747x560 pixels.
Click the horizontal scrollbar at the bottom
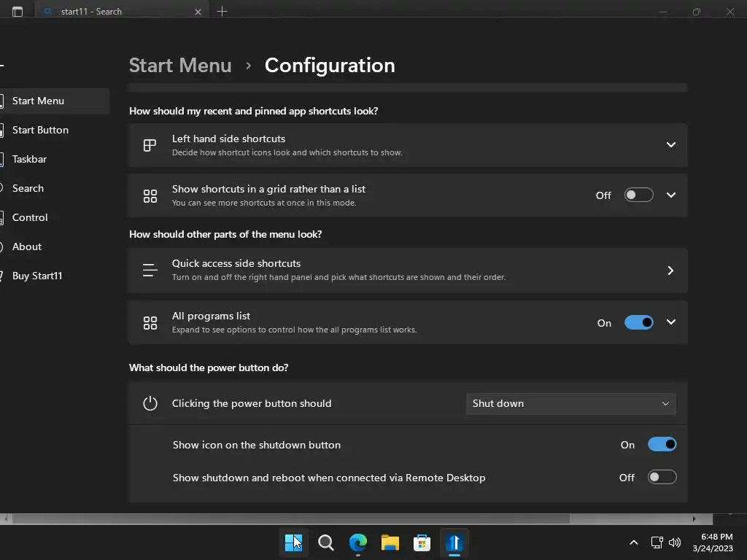(x=292, y=519)
